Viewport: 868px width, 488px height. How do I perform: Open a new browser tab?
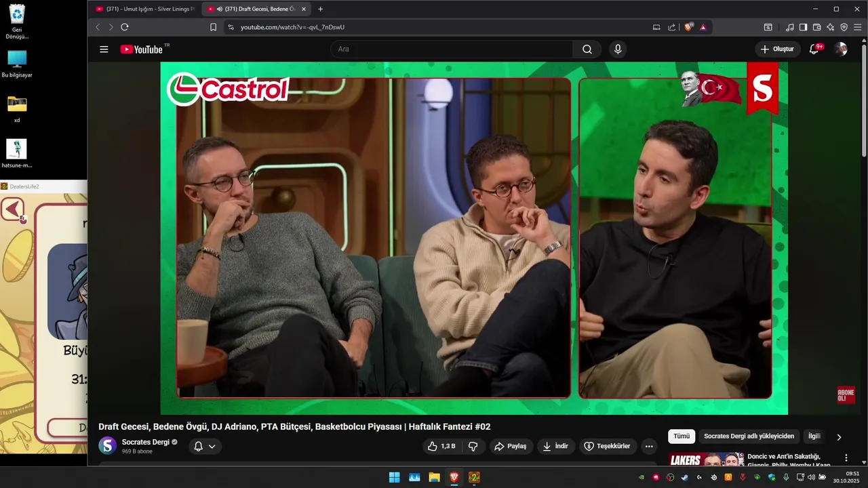321,9
